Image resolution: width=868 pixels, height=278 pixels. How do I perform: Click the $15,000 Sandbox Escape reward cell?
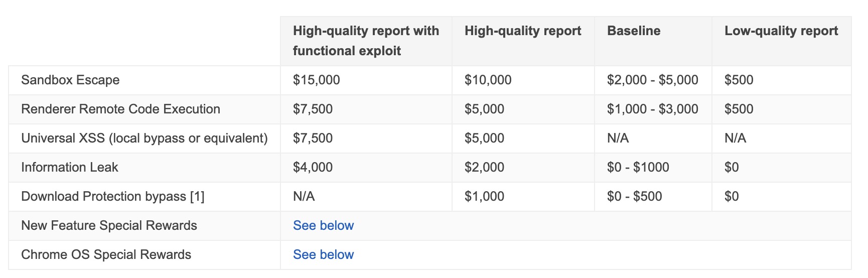[316, 80]
